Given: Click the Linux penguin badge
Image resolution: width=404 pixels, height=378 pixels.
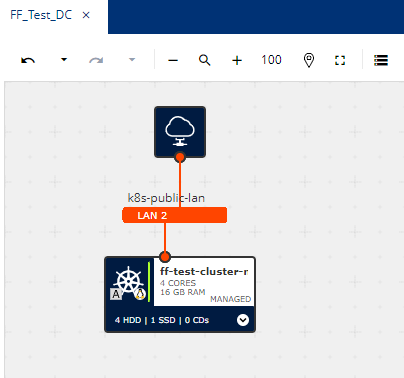Looking at the screenshot, I should 140,294.
